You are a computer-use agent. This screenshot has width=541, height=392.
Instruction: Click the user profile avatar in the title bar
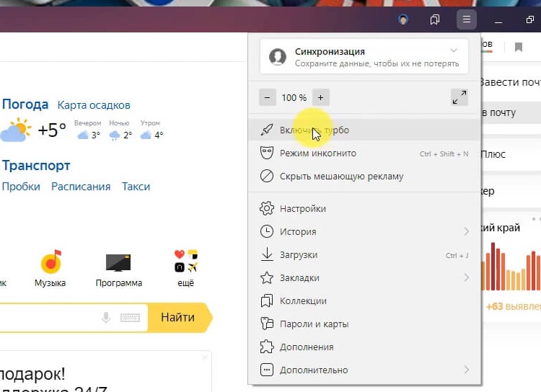click(x=403, y=19)
